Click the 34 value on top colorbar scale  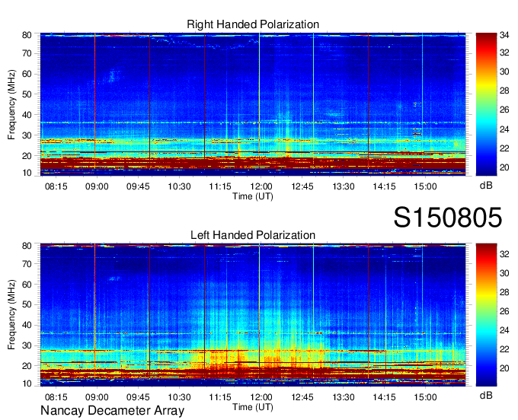point(504,35)
